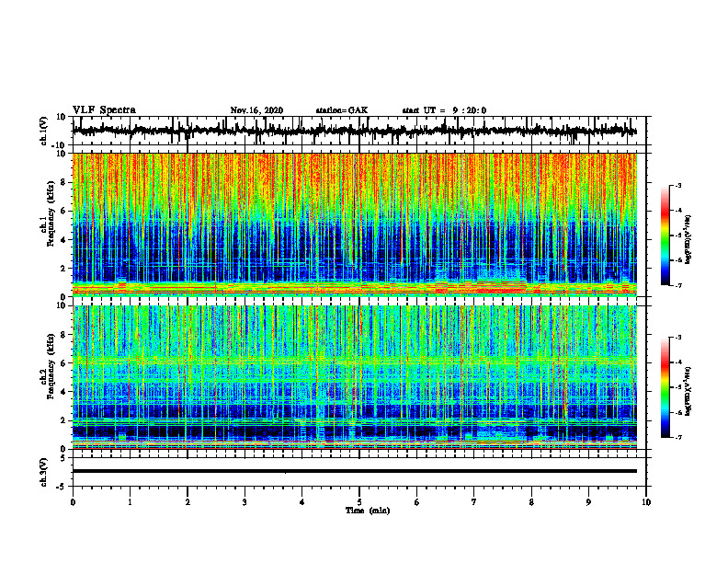Click time axis tick label '7'
Viewport: 728px width, 563px height.
(x=474, y=502)
